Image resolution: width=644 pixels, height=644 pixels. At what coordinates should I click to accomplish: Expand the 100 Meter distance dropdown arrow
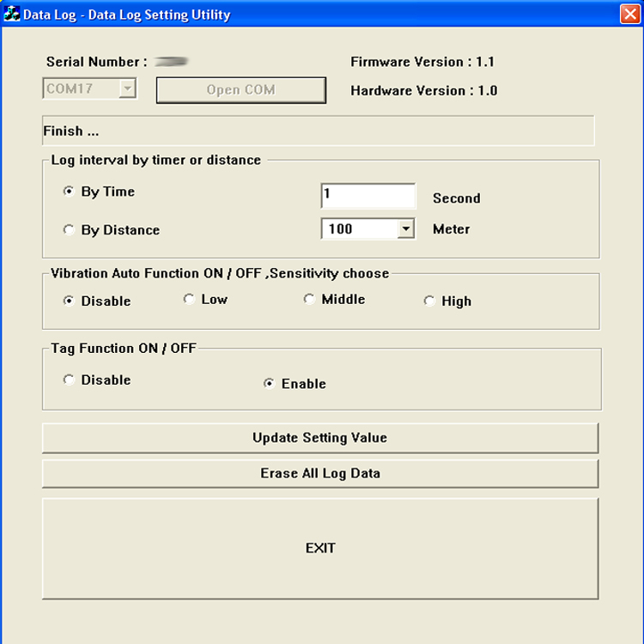coord(406,229)
